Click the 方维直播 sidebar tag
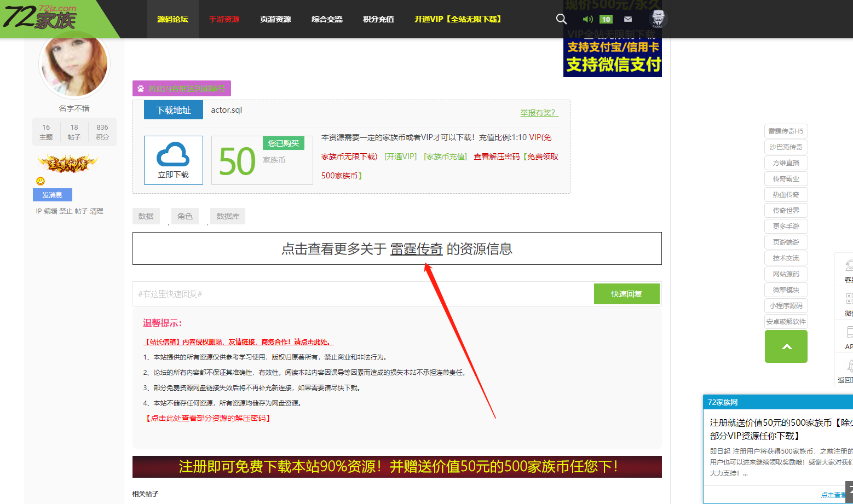 coord(786,163)
